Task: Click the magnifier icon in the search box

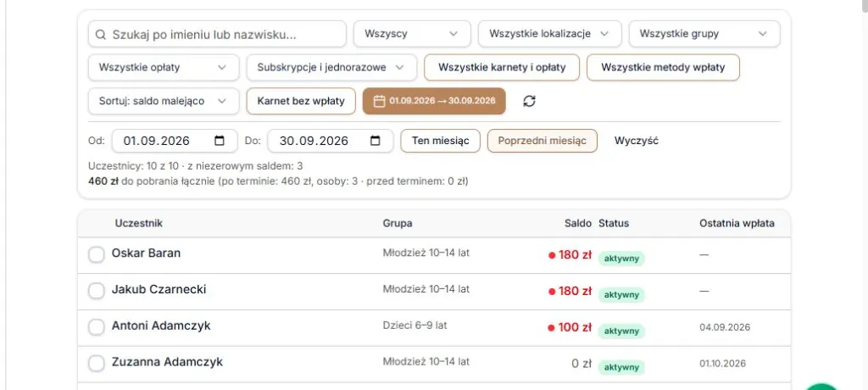Action: tap(100, 35)
